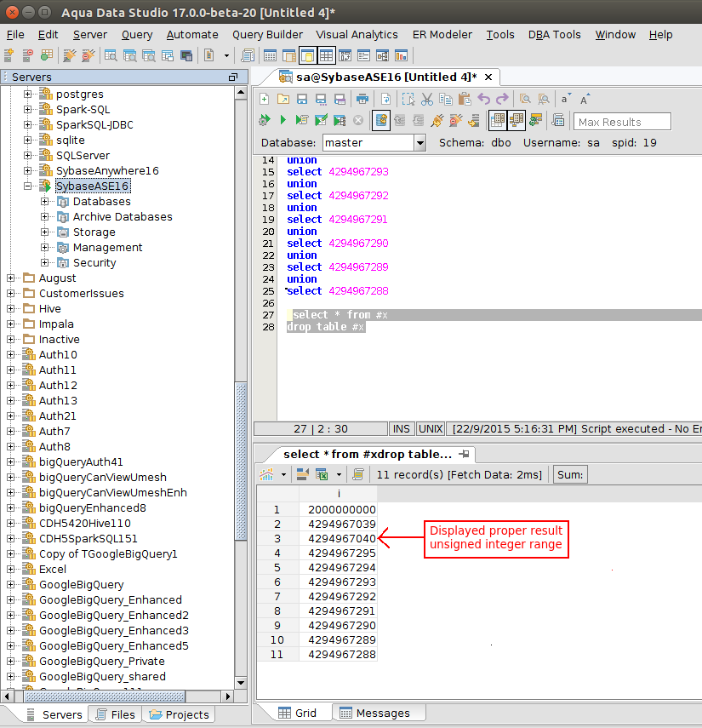Expand the Hive folder
702x728 pixels.
coord(11,309)
